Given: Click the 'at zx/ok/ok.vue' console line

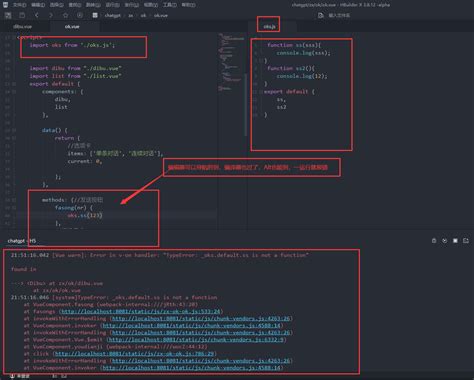Looking at the screenshot, I should [56, 290].
